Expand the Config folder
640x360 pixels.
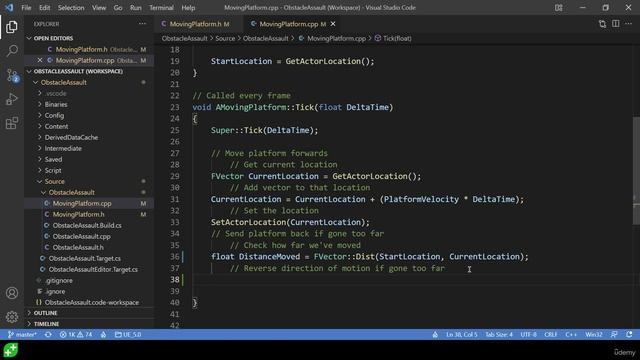point(54,116)
